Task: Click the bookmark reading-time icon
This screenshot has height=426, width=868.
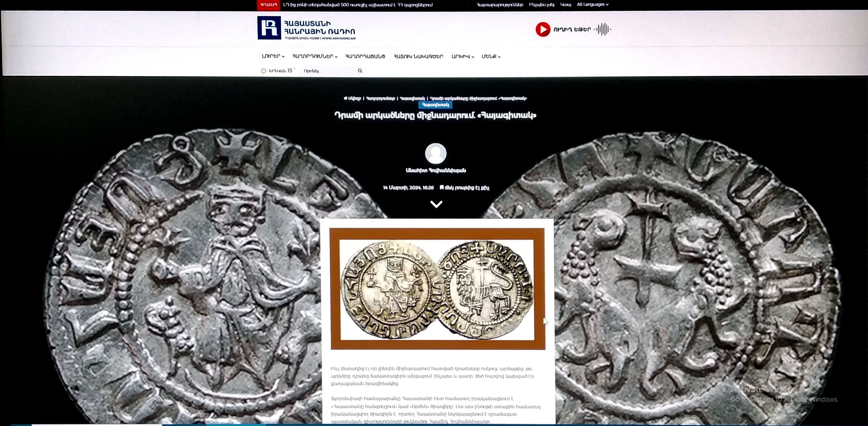Action: click(441, 187)
